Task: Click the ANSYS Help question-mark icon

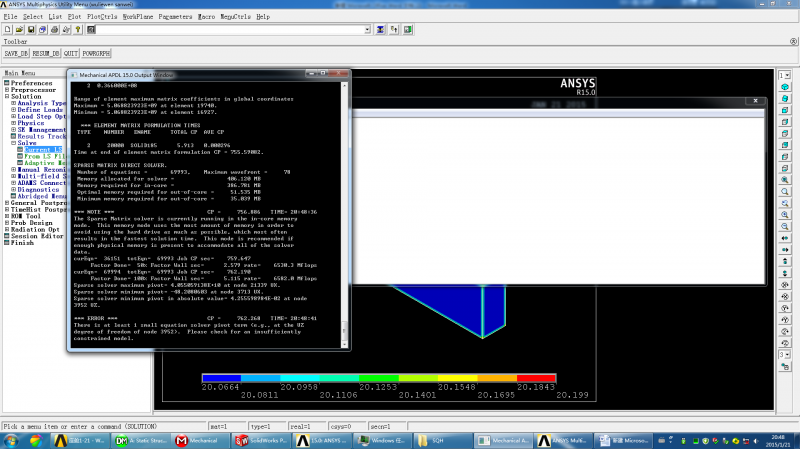Action: pyautogui.click(x=78, y=30)
